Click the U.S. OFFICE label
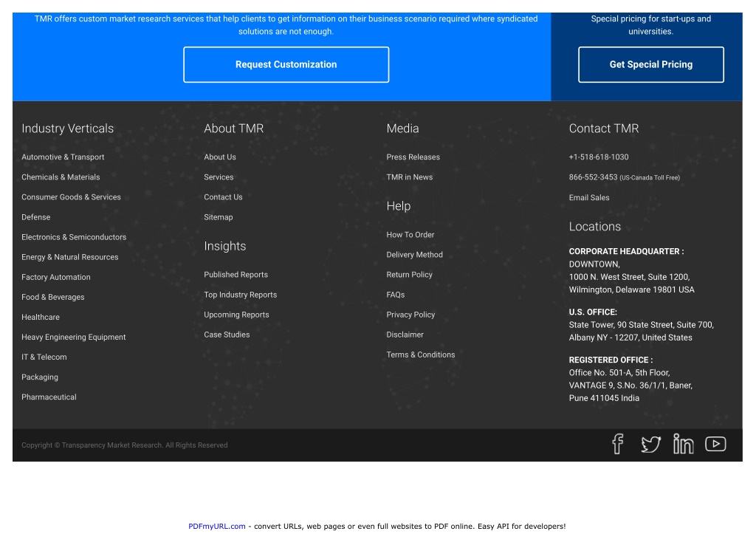 593,312
